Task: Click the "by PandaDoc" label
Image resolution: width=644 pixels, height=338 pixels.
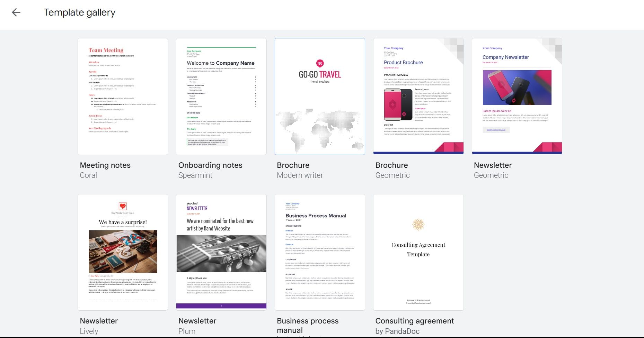Action: click(397, 331)
